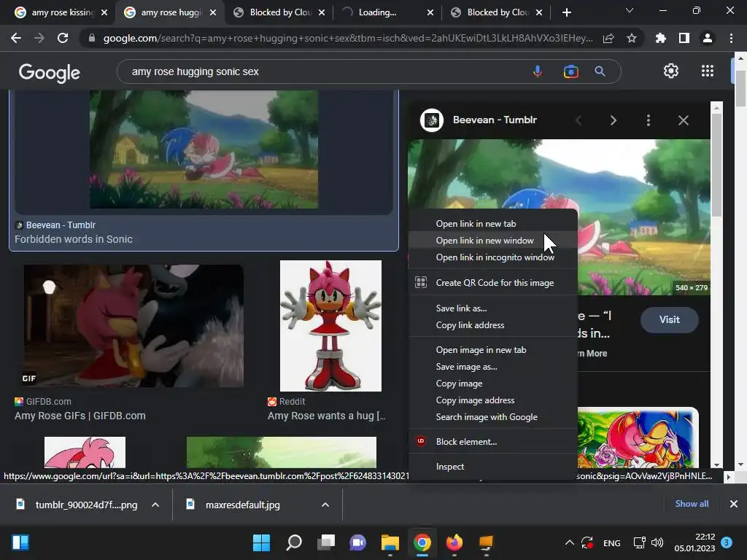Search by voice microphone icon

(x=538, y=71)
